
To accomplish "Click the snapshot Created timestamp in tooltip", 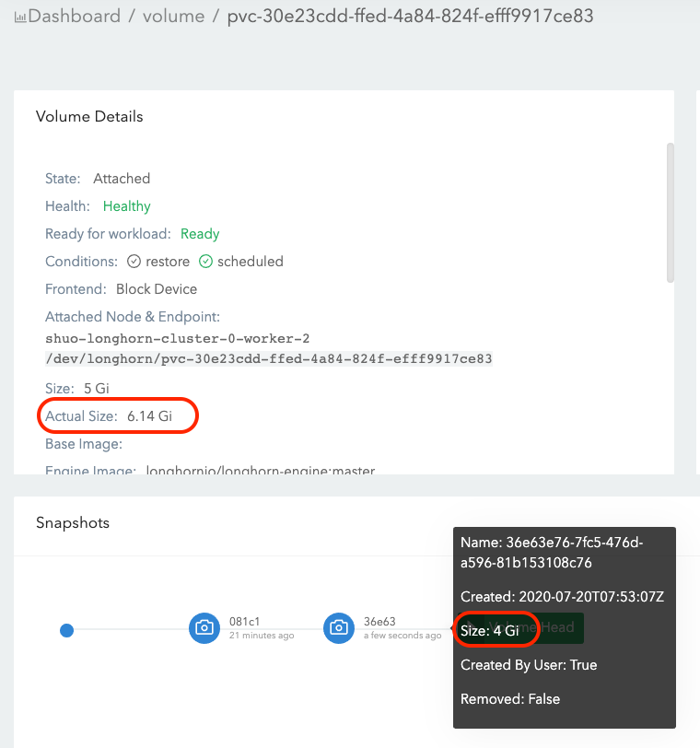I will coord(562,597).
